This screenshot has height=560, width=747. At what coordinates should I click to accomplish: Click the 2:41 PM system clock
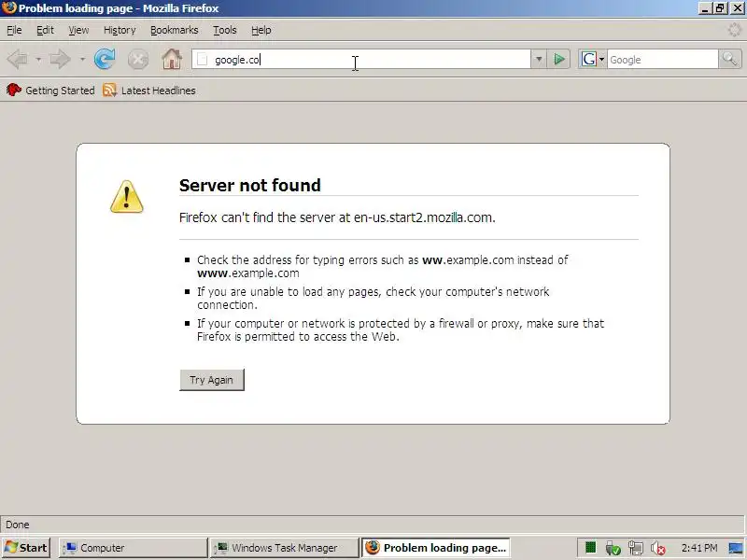(x=698, y=548)
